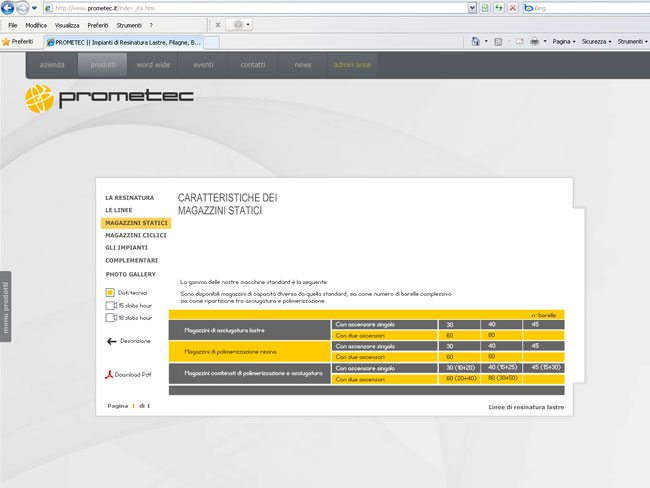Click the compatibility view page icon
Screen dimensions: 650x488
485,8
